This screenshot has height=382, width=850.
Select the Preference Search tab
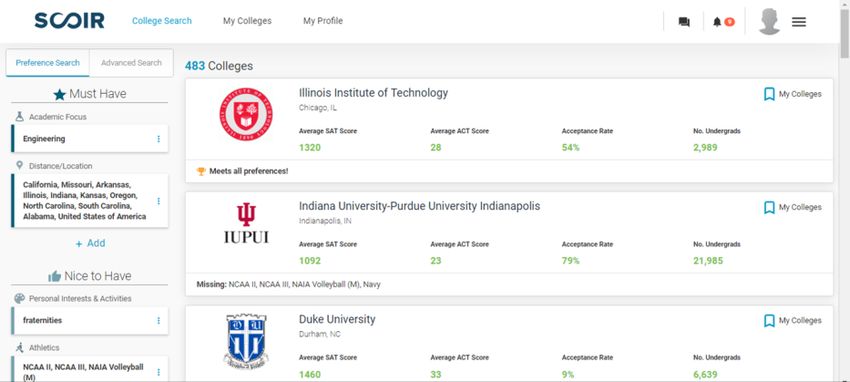point(48,63)
